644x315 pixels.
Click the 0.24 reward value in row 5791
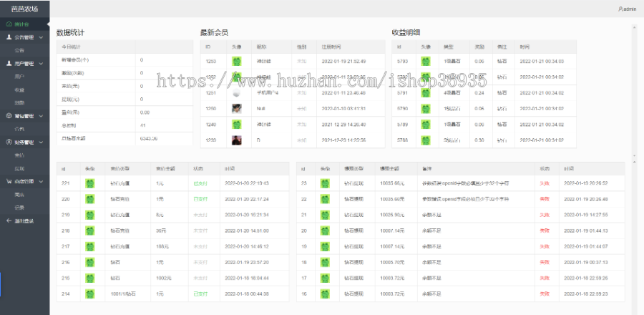point(479,93)
